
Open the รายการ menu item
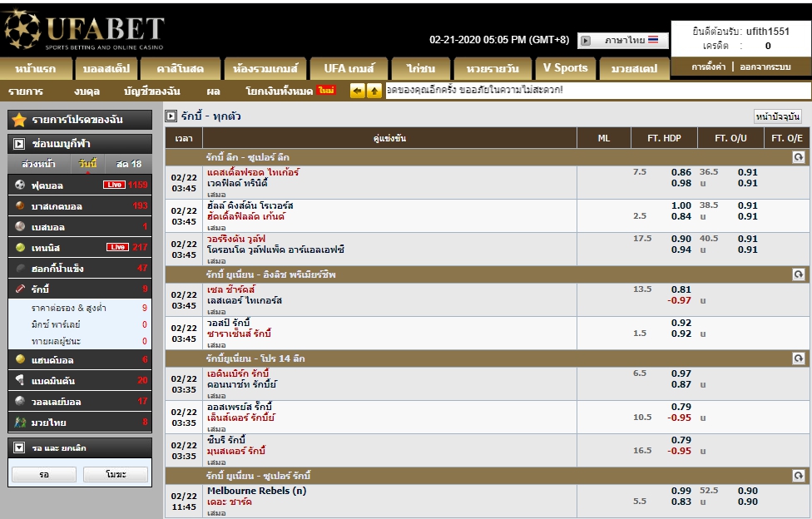[26, 91]
